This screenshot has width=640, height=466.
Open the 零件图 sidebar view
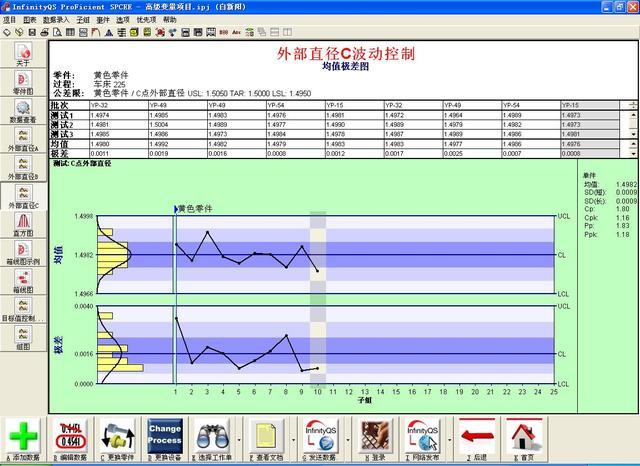(23, 82)
